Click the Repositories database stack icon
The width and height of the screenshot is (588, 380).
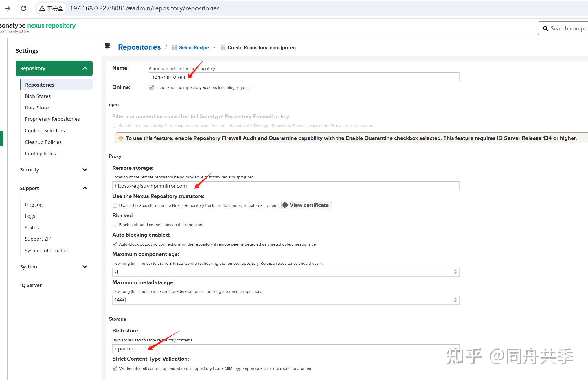click(107, 46)
